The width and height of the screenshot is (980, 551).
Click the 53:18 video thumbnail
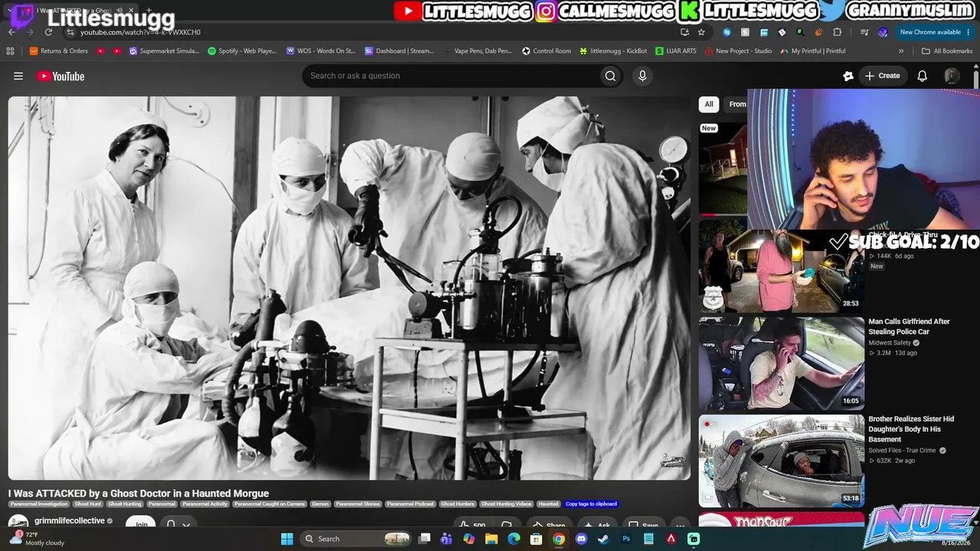781,461
